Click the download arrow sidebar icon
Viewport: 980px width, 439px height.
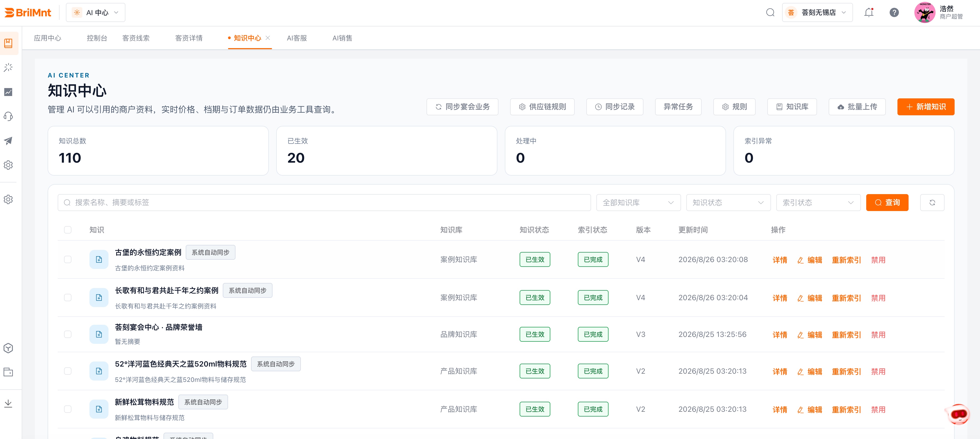click(x=8, y=403)
